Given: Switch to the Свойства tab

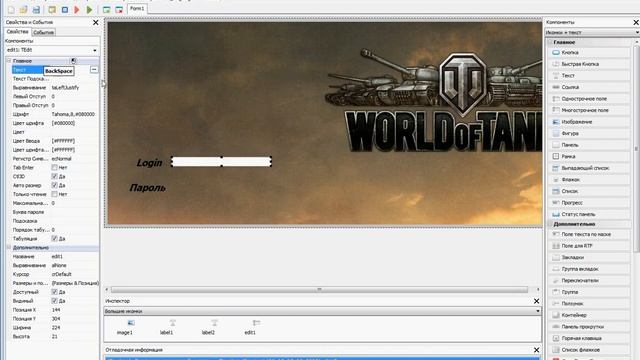Looking at the screenshot, I should coord(18,32).
